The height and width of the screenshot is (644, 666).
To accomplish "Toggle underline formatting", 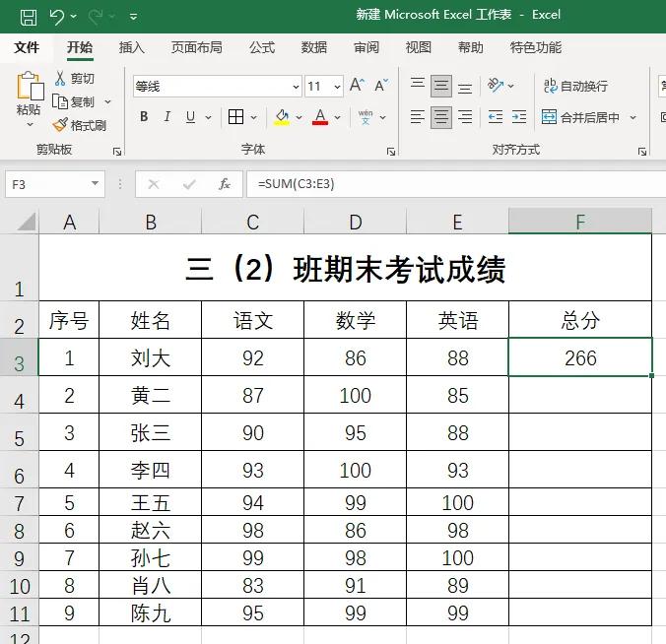I will pos(191,117).
